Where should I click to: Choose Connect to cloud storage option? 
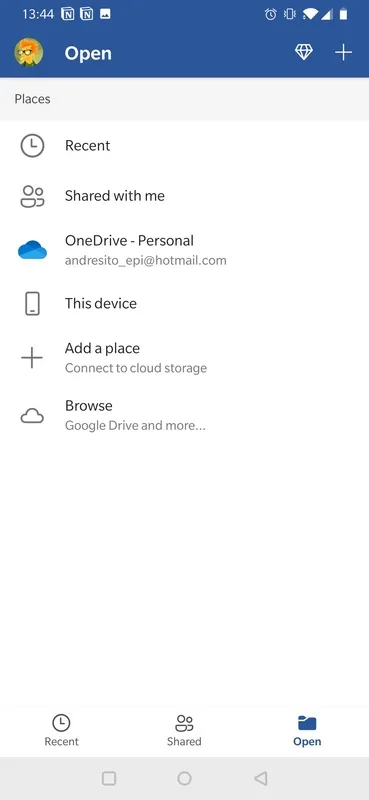tap(184, 358)
